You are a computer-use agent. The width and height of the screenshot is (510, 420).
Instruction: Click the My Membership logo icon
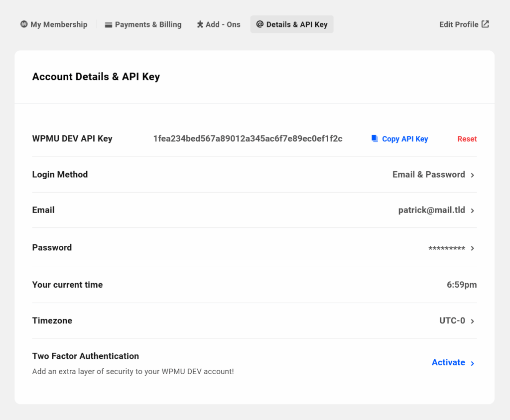(x=24, y=24)
